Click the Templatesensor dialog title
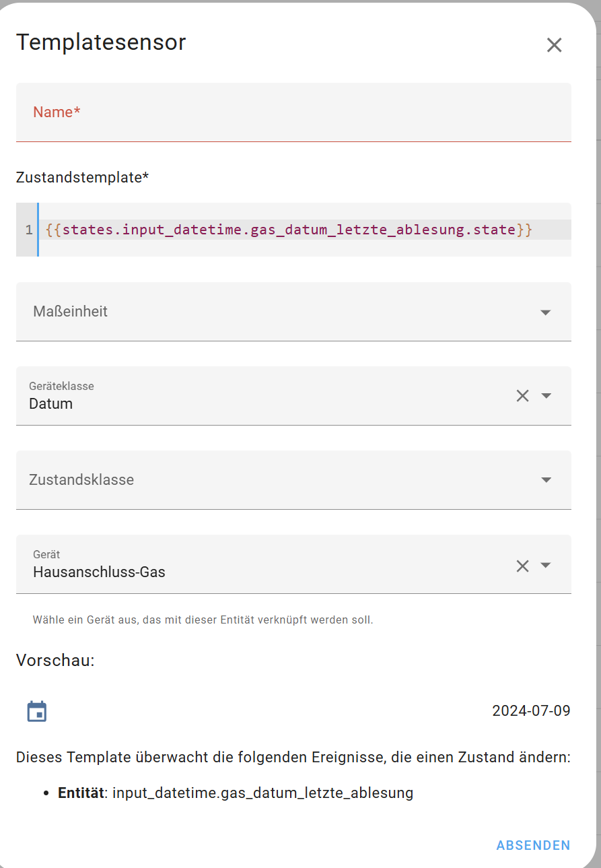601x868 pixels. (x=101, y=42)
